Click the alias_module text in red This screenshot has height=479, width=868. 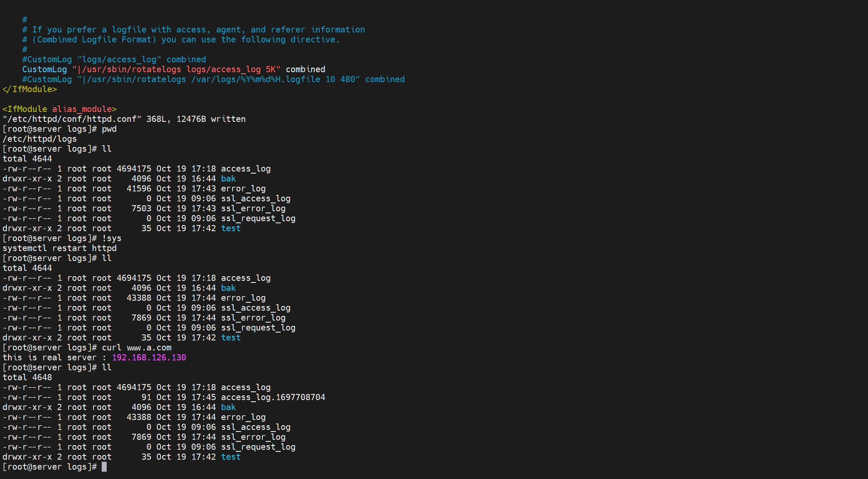82,109
